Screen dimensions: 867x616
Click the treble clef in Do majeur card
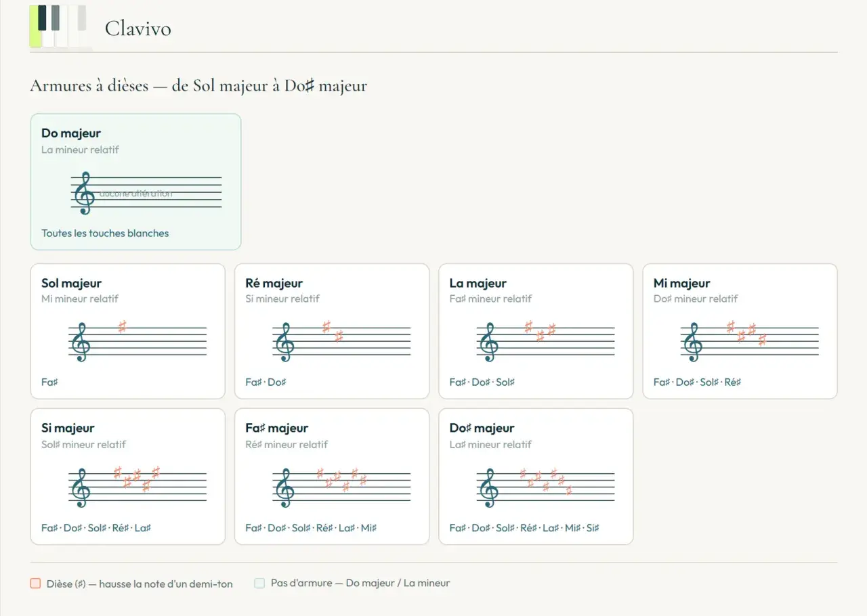(84, 193)
